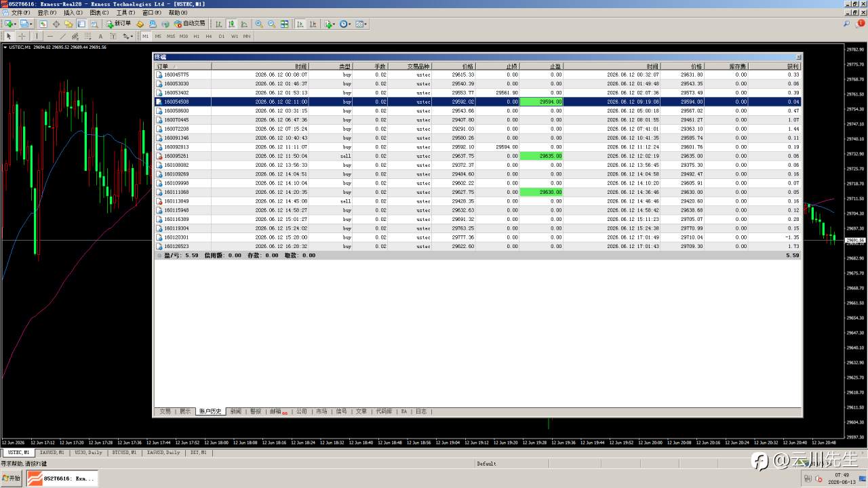Open the Navigator panel icon

tap(68, 24)
